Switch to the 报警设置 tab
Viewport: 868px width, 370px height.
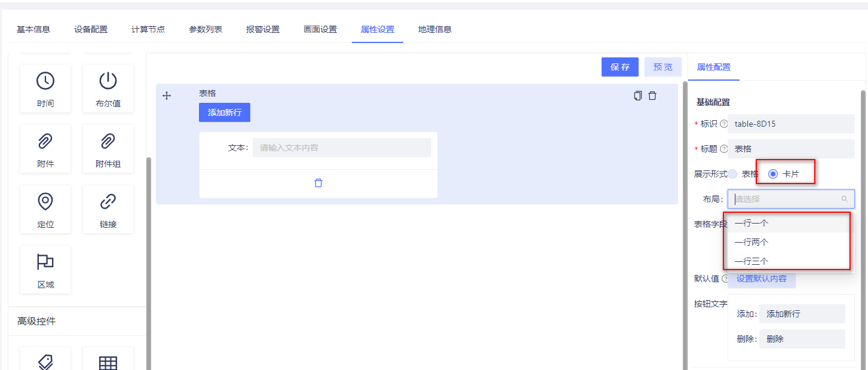(x=263, y=29)
